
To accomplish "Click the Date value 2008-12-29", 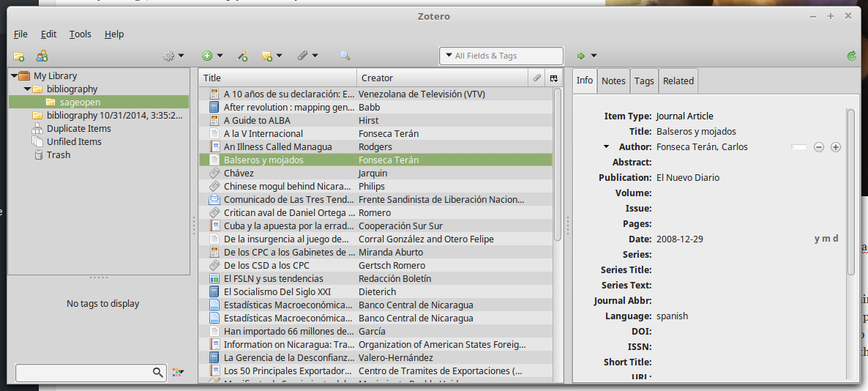I will (679, 239).
